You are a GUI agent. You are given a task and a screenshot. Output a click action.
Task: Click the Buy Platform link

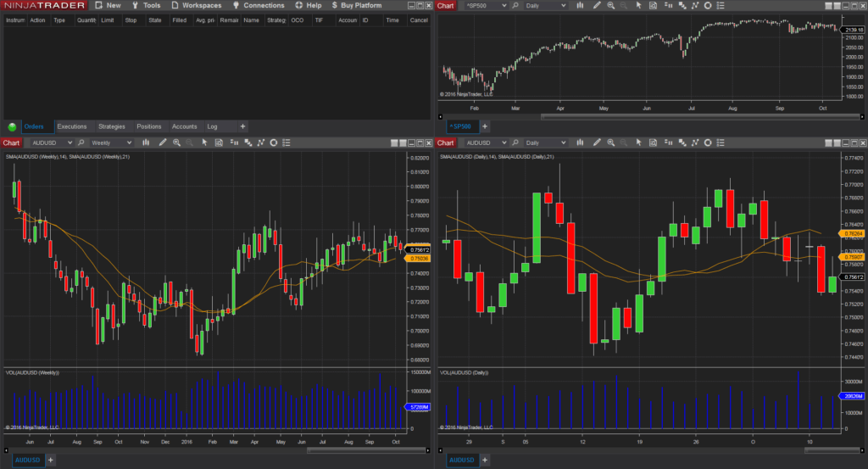357,5
